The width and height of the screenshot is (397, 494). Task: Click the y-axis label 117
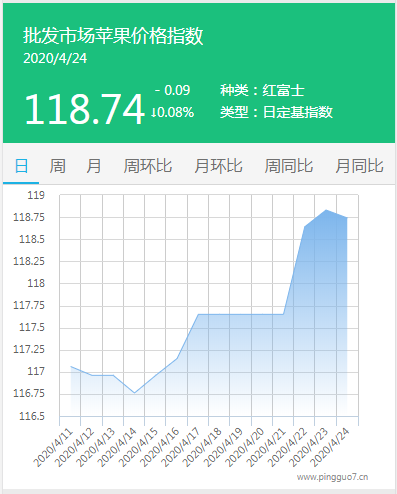[x=36, y=371]
